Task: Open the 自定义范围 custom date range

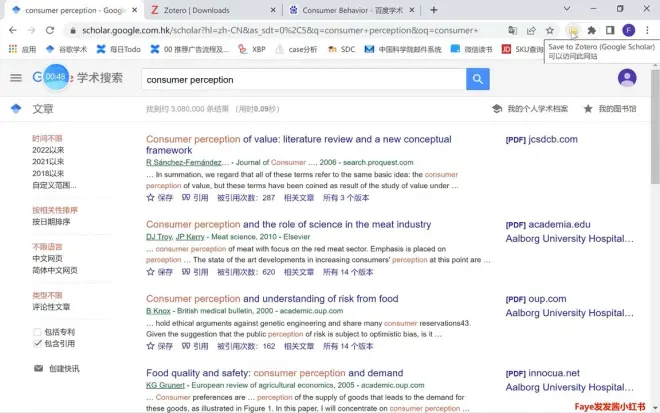Action: pos(54,185)
